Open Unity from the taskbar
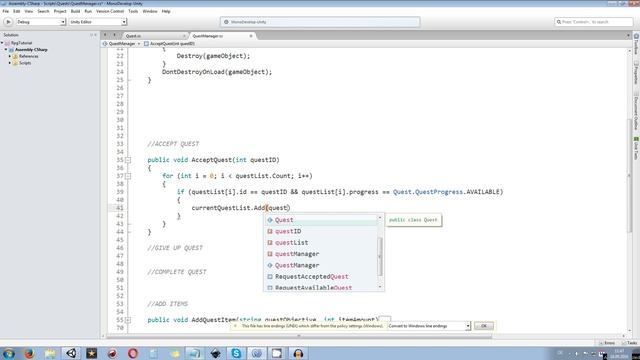Image resolution: width=640 pixels, height=360 pixels. [71, 353]
